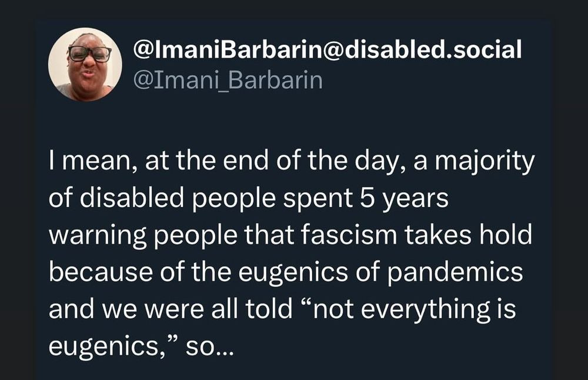Click the word "pandemics" in the post
The height and width of the screenshot is (380, 588).
tap(465, 272)
